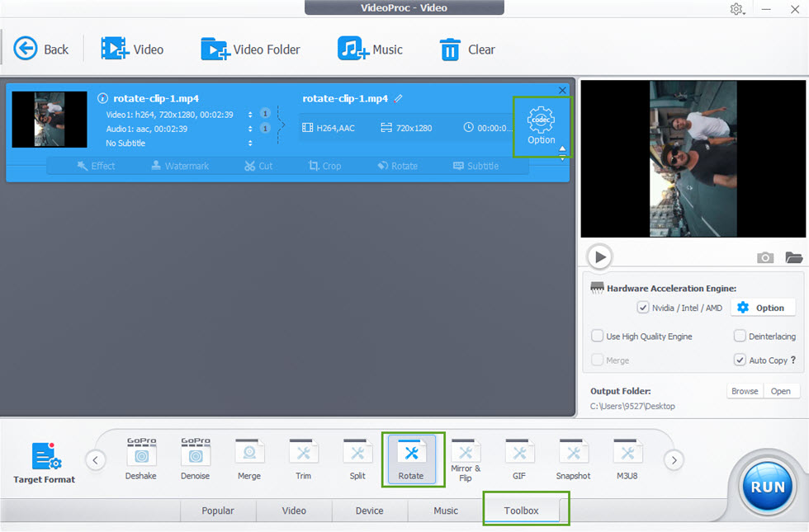
Task: Click the pencil icon to rename output
Action: tap(399, 98)
